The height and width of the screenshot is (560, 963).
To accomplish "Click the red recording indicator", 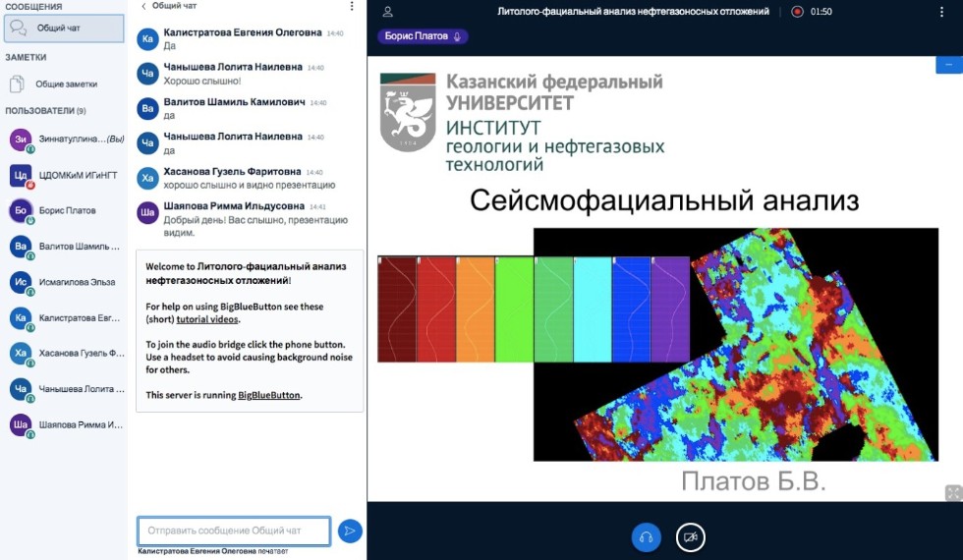I will pos(797,12).
